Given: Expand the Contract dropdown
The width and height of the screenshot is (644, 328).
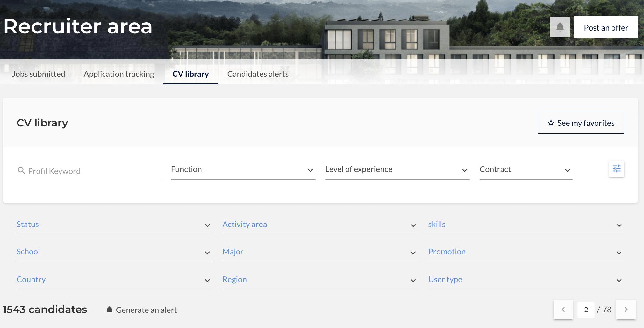Looking at the screenshot, I should pyautogui.click(x=526, y=170).
